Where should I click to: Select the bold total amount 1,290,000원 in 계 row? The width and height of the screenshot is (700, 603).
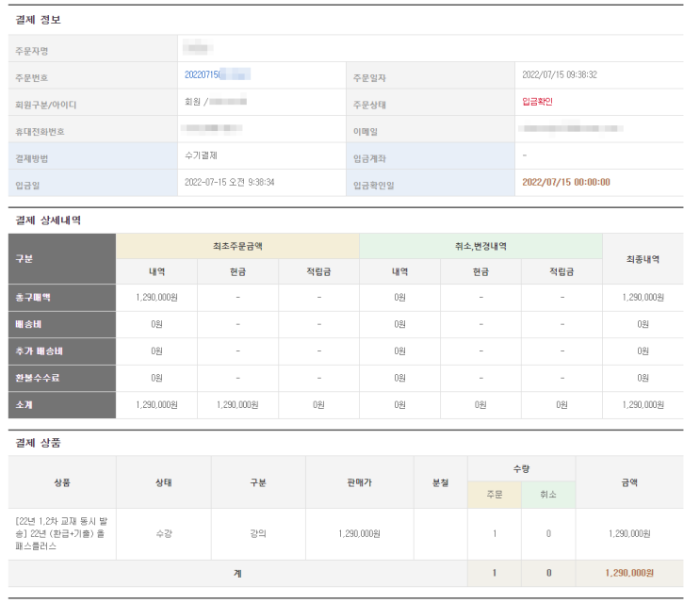coord(629,573)
